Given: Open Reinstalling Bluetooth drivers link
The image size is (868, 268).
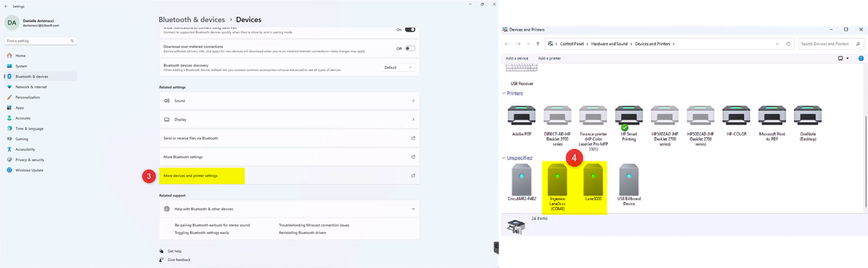Looking at the screenshot, I should (303, 232).
